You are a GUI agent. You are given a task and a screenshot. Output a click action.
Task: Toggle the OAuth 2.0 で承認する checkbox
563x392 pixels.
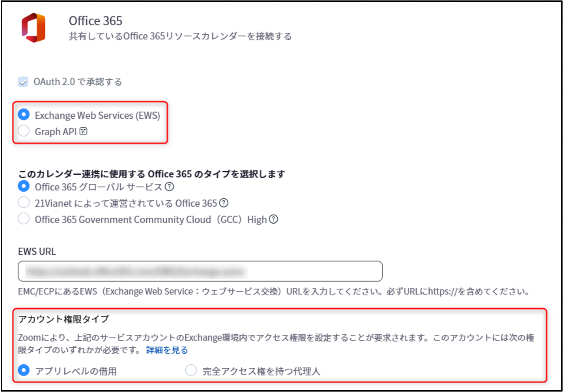[x=23, y=82]
